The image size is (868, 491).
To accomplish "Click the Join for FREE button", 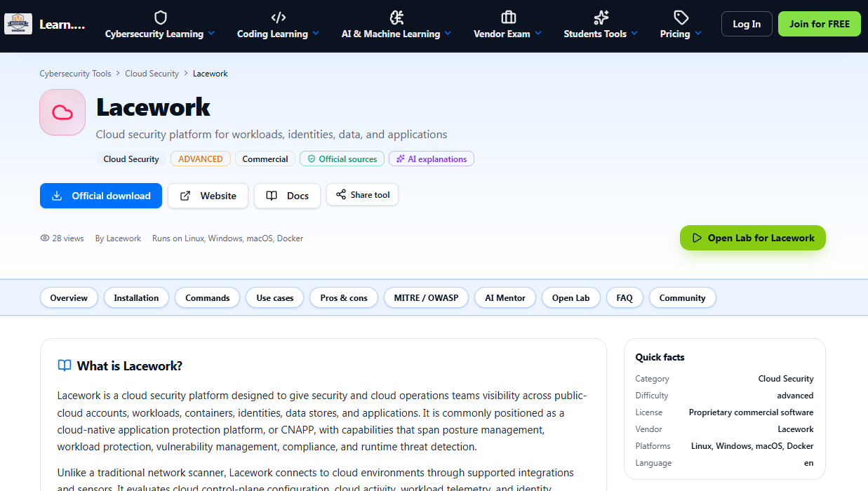I will click(820, 24).
